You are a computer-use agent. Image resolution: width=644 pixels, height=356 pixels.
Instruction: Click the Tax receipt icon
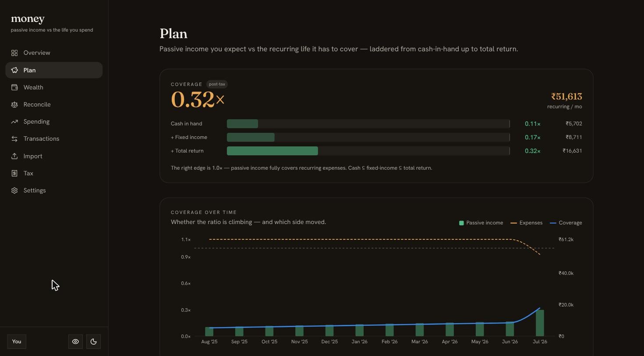point(14,173)
